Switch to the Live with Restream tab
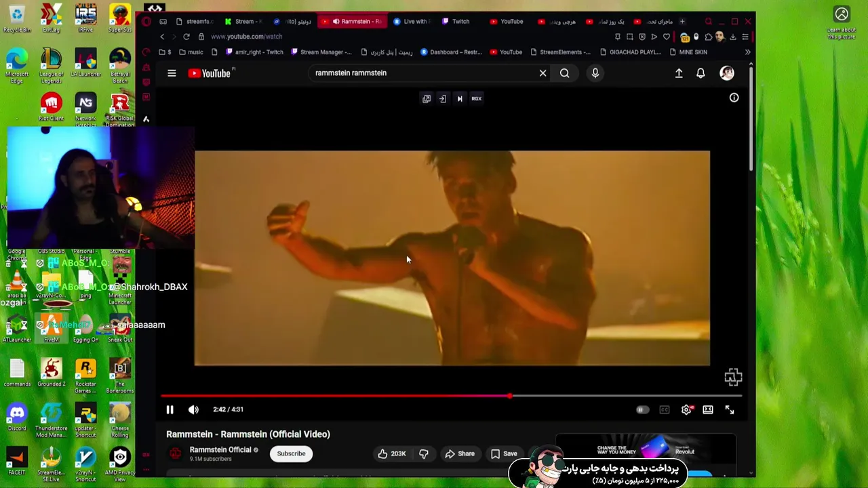 [x=411, y=22]
